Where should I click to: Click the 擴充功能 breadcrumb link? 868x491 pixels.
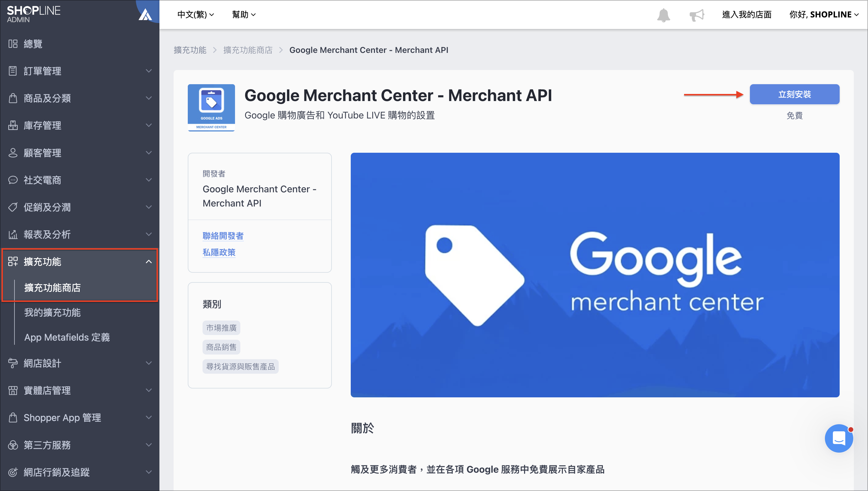tap(190, 50)
